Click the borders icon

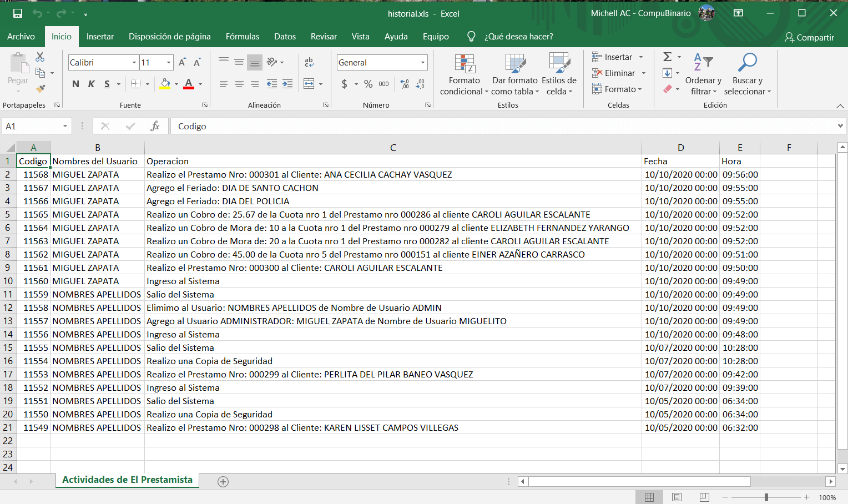coord(135,84)
